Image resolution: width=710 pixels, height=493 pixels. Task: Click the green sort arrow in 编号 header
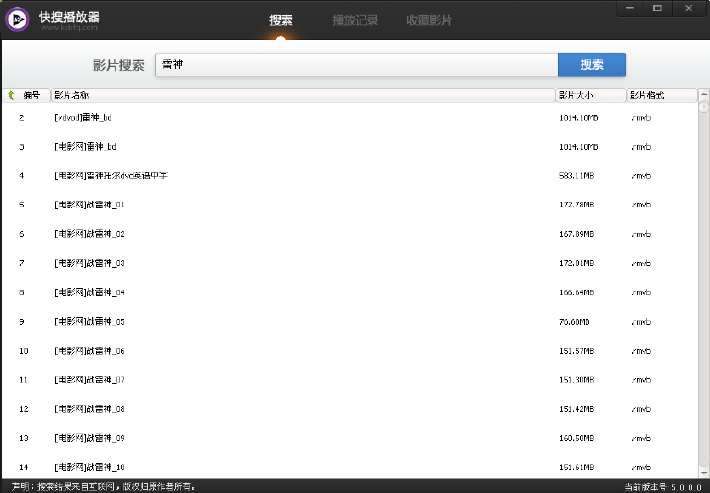[11, 95]
